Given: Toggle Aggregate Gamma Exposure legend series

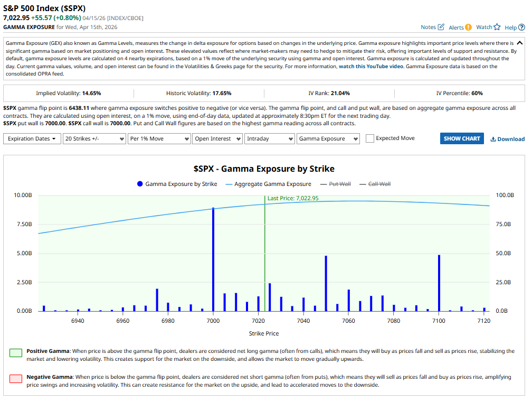Looking at the screenshot, I should pos(268,184).
